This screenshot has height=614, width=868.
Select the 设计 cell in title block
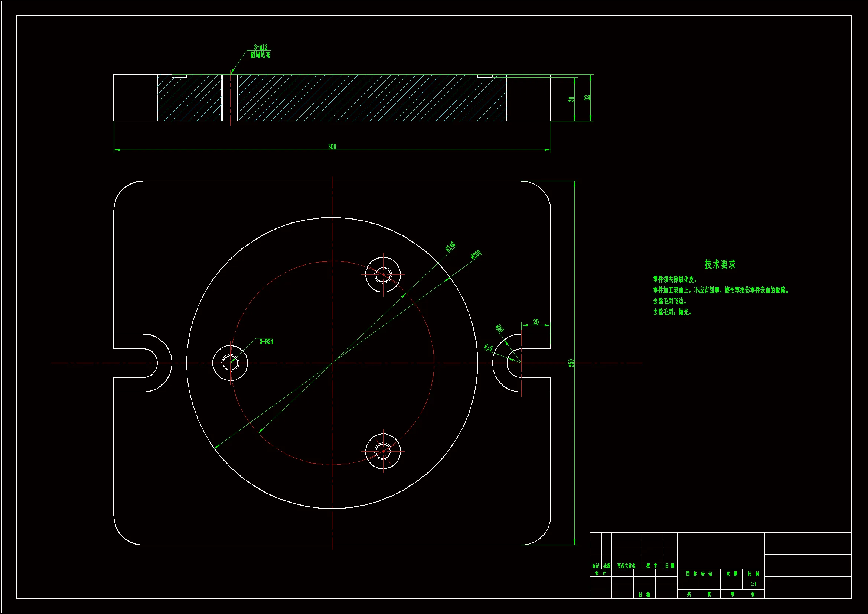coord(600,574)
